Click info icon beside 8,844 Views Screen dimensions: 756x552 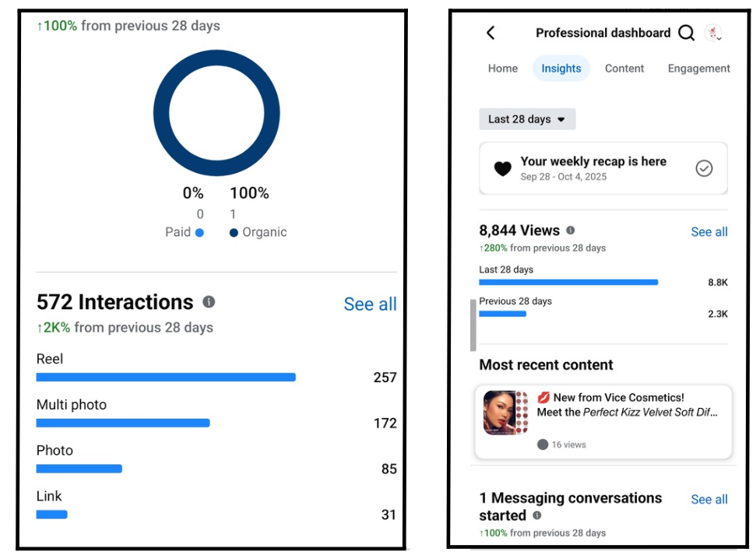tap(571, 230)
